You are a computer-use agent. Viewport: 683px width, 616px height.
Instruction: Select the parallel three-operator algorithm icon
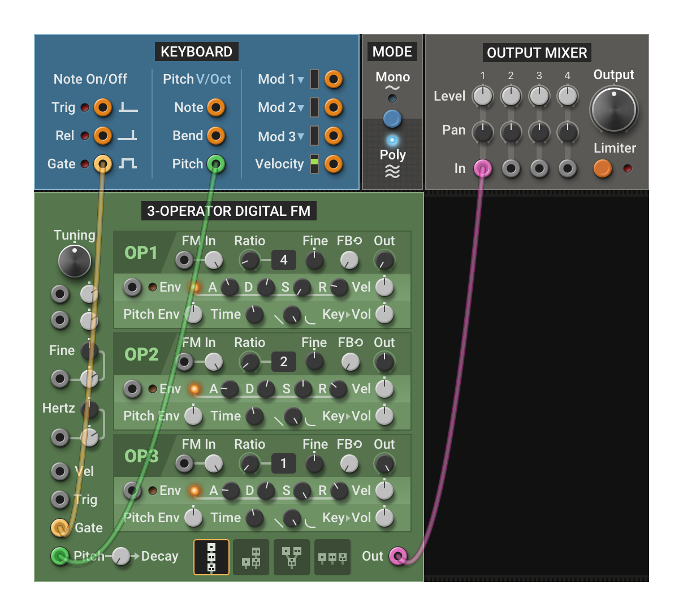[x=332, y=557]
